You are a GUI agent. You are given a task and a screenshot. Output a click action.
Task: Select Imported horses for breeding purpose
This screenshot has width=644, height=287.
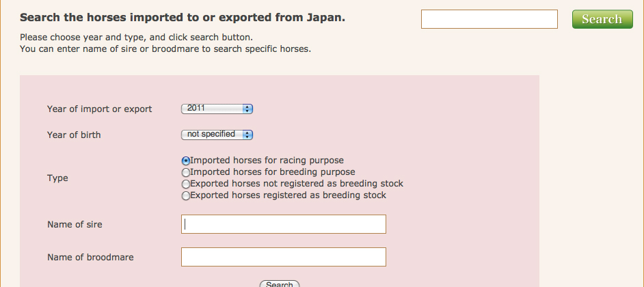pos(186,173)
